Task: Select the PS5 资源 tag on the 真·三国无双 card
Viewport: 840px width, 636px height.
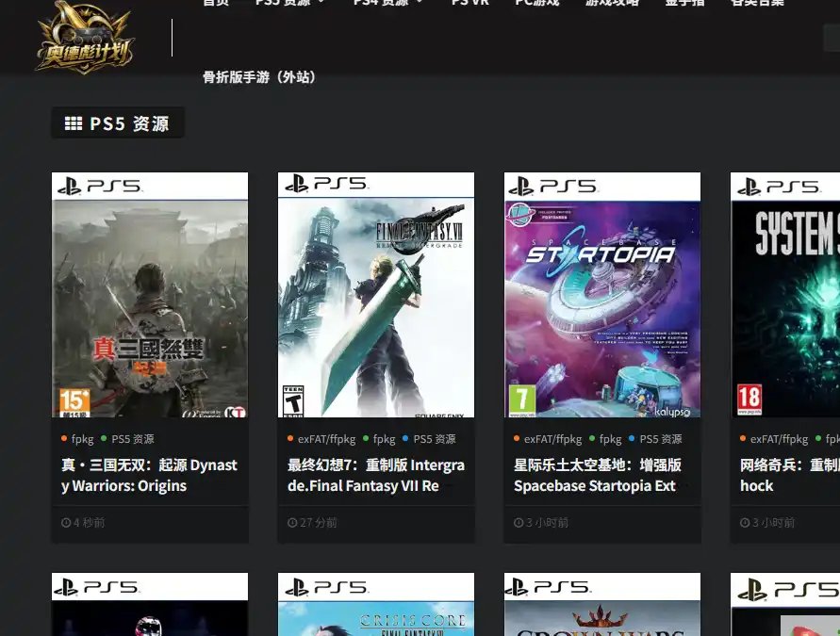Action: pos(133,439)
